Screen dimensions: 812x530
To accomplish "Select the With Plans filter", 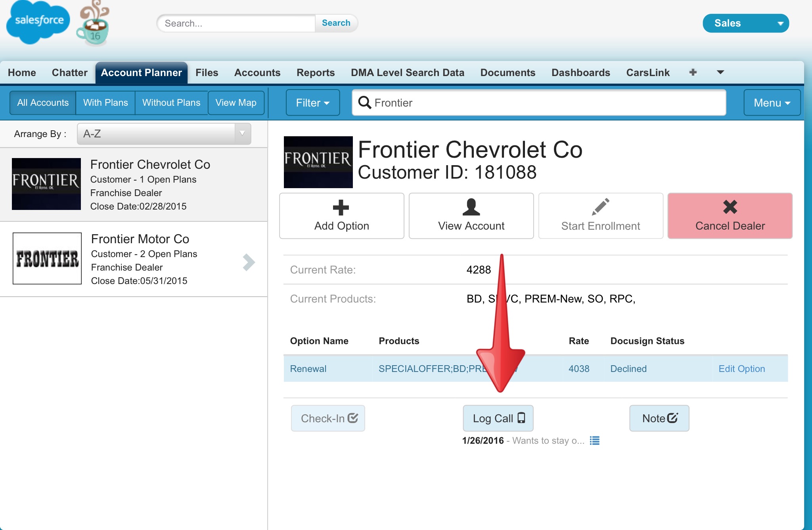I will click(105, 103).
